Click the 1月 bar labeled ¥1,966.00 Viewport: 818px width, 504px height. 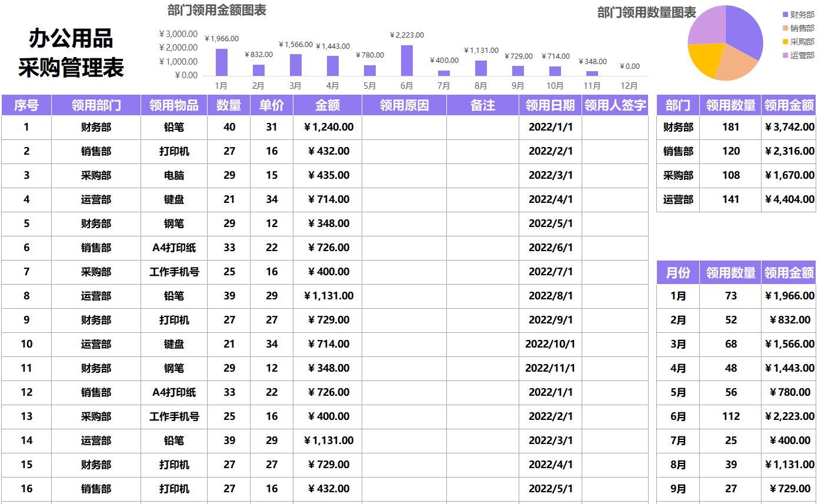pos(221,62)
